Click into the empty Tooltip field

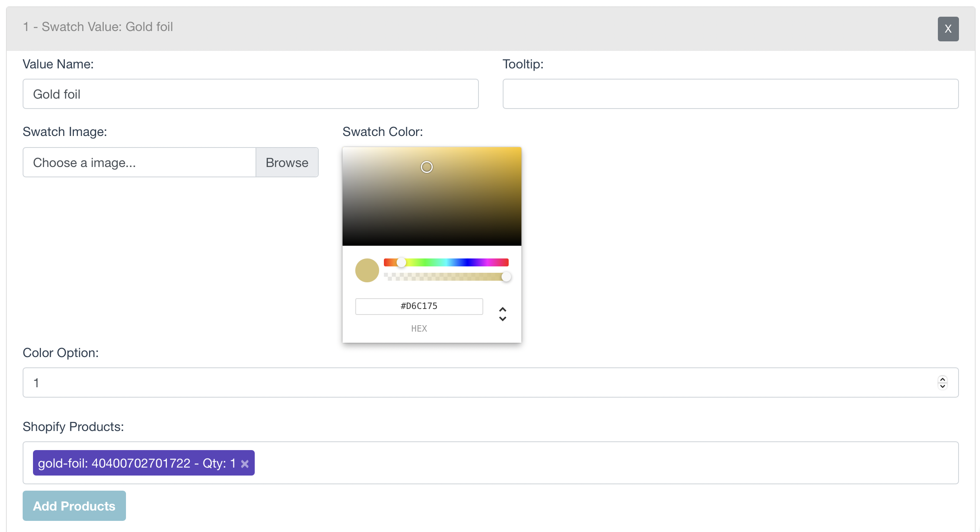730,94
